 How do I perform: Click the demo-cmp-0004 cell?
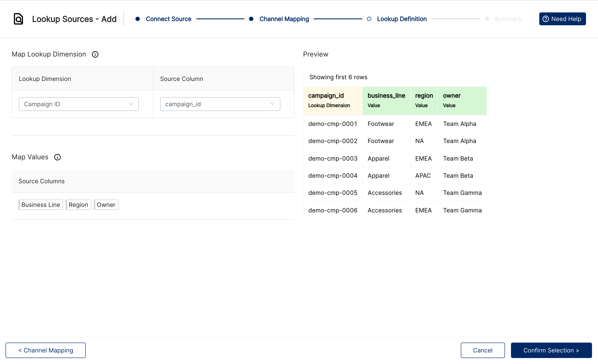point(333,176)
